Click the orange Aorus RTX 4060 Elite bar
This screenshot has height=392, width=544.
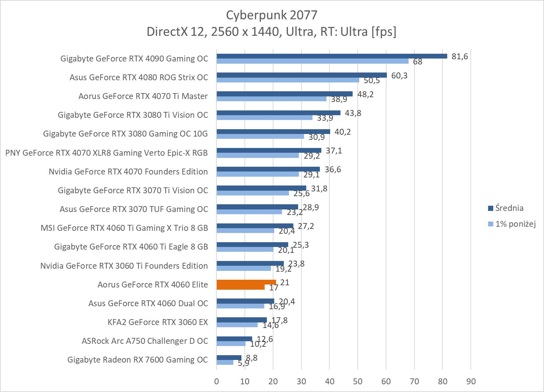tap(246, 282)
